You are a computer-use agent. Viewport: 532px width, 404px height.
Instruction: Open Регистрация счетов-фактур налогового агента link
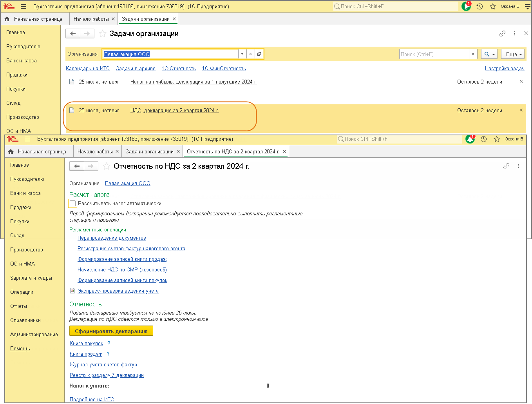point(131,249)
